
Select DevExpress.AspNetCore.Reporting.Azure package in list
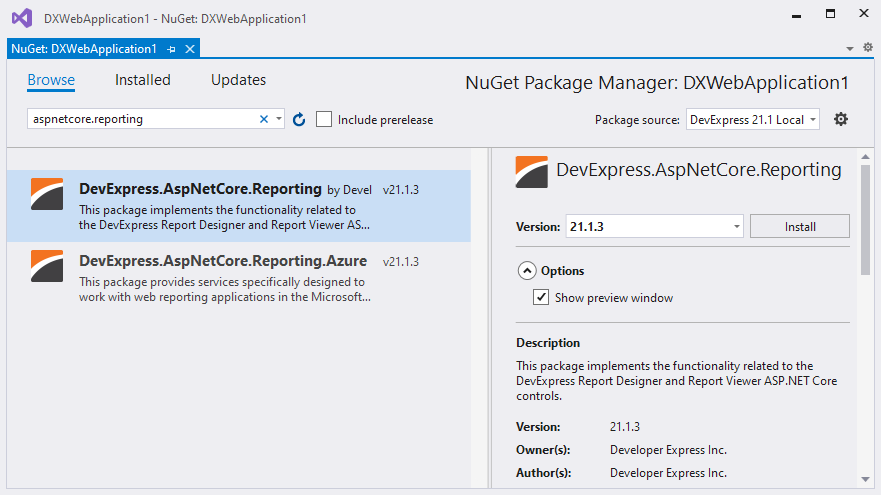point(239,278)
